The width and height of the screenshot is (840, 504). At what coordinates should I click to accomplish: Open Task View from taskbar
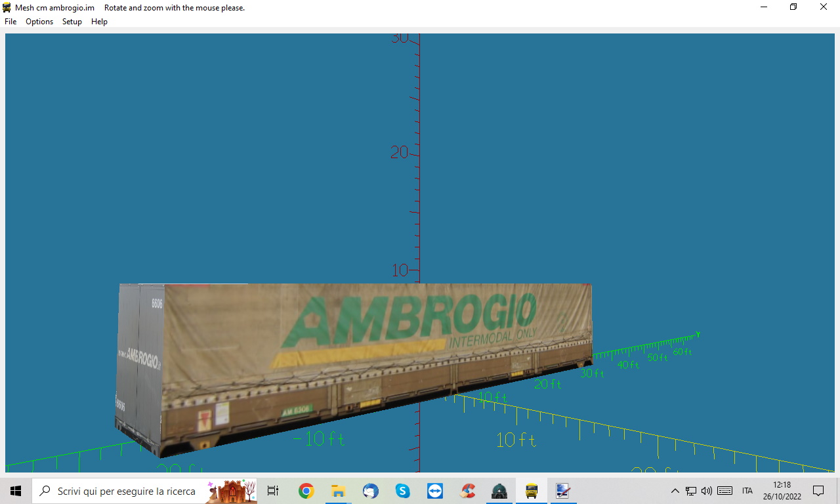click(273, 491)
